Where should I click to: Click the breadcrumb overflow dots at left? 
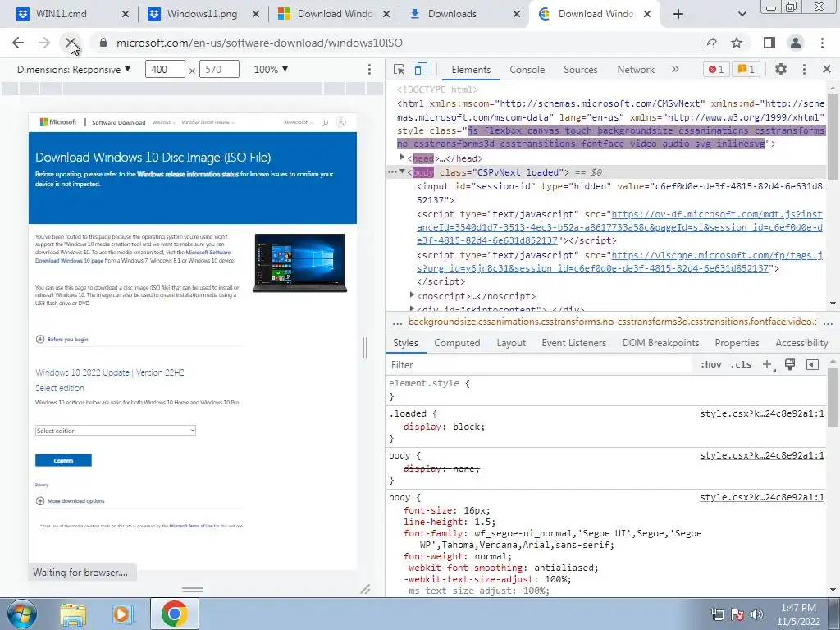point(397,323)
